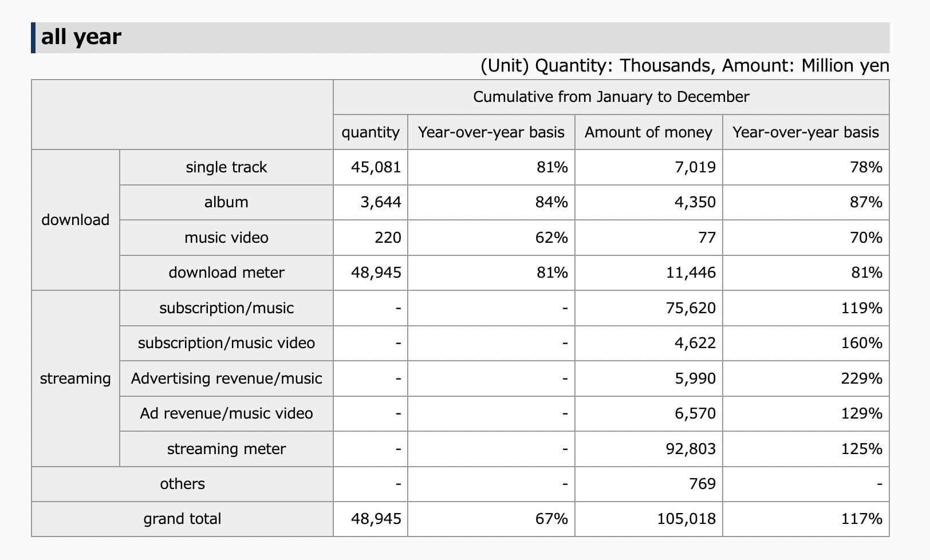Image resolution: width=930 pixels, height=560 pixels.
Task: Select the "single track" row label
Action: pyautogui.click(x=226, y=167)
